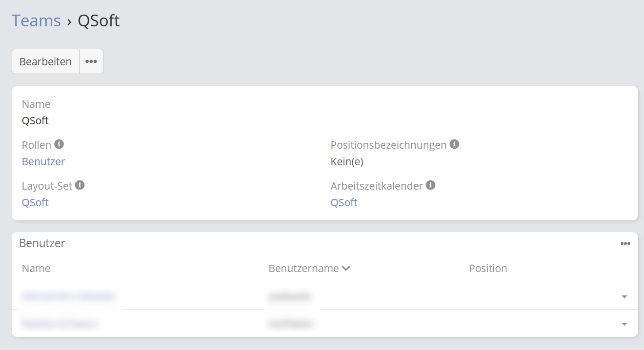The height and width of the screenshot is (350, 644).
Task: Open the Benutzer role link
Action: [x=43, y=161]
